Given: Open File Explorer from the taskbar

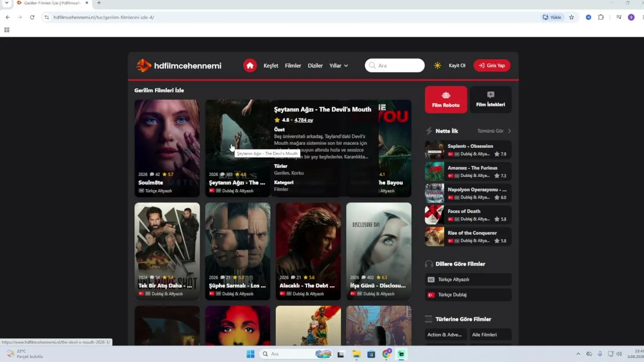Looking at the screenshot, I should [356, 354].
